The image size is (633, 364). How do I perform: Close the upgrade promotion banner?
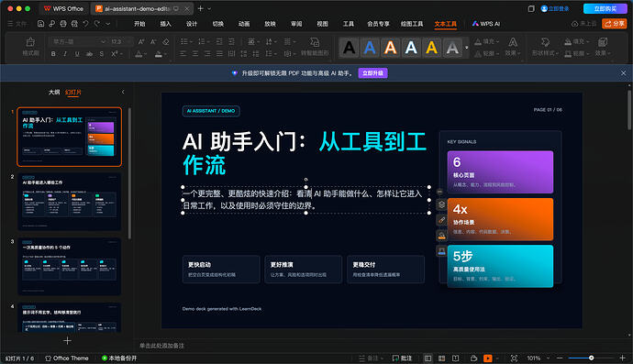tap(623, 73)
